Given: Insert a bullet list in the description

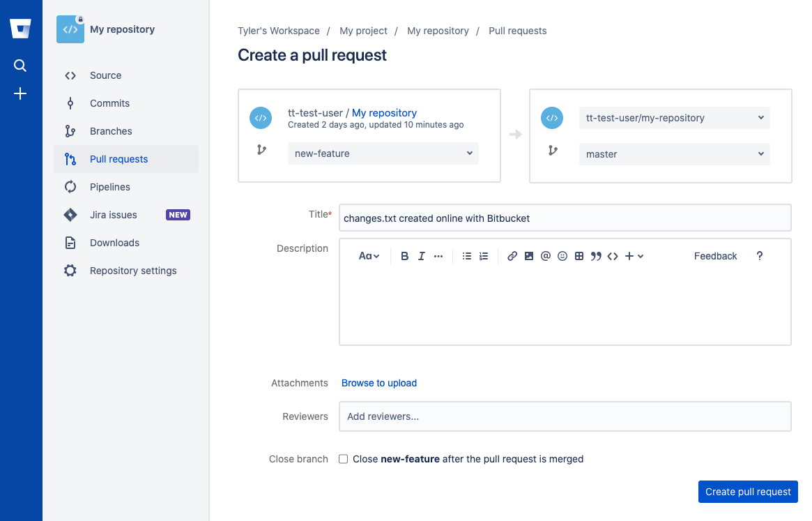Looking at the screenshot, I should point(467,256).
